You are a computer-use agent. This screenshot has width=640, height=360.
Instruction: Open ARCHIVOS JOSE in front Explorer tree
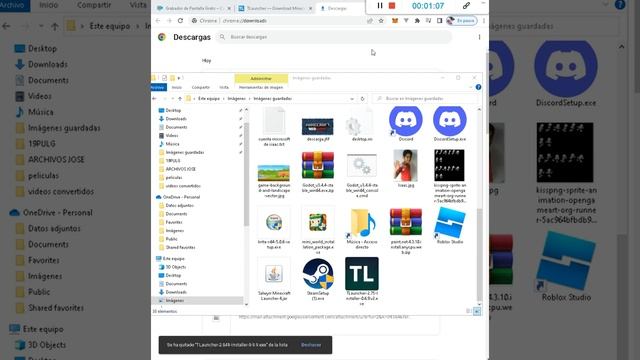(180, 169)
